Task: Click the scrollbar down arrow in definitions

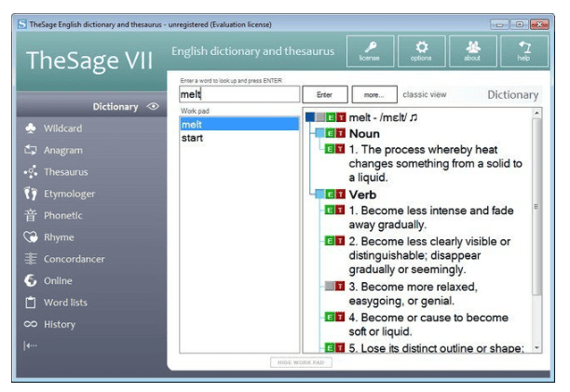Action: pyautogui.click(x=536, y=347)
